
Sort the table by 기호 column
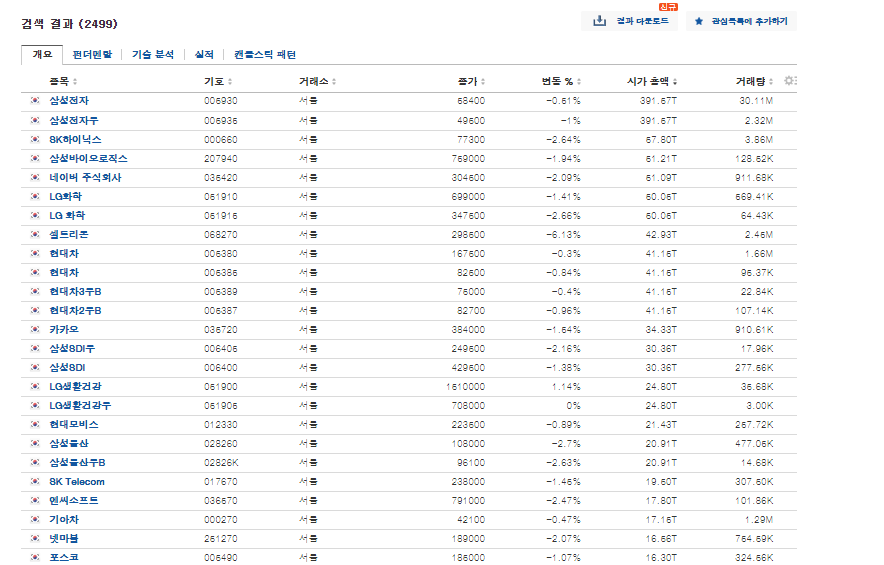(x=218, y=81)
